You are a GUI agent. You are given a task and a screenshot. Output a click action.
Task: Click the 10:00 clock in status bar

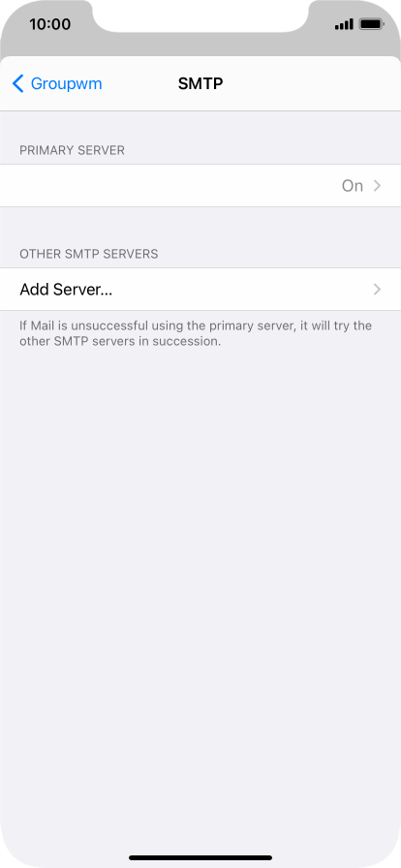pos(49,24)
